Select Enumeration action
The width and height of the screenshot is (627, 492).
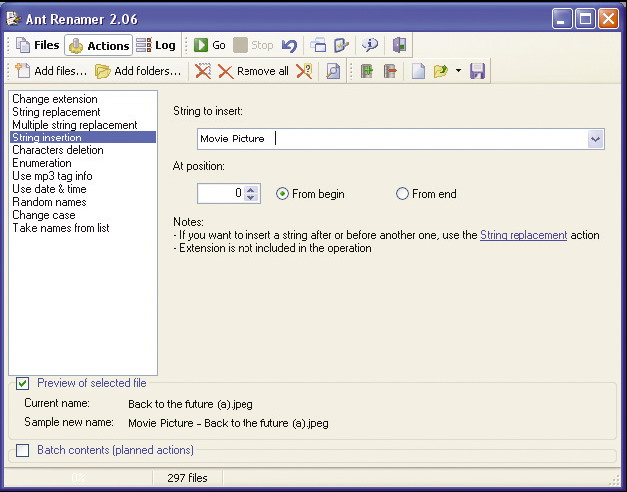click(x=83, y=163)
